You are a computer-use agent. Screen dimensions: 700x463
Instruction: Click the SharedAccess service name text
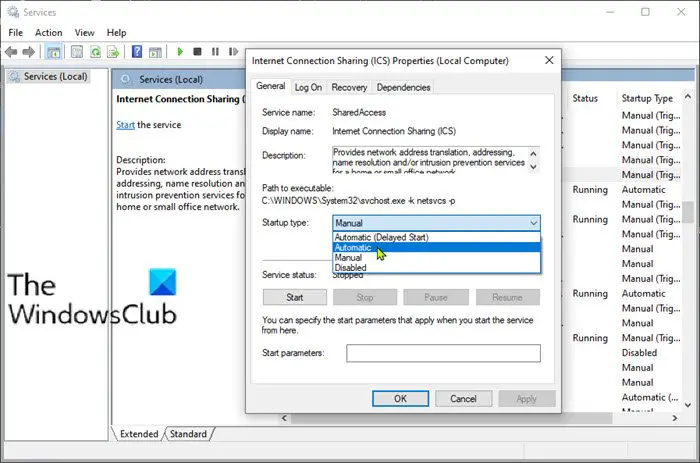[359, 113]
